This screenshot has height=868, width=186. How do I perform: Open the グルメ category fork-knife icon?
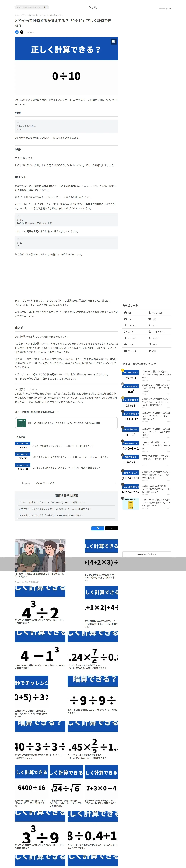150,344
